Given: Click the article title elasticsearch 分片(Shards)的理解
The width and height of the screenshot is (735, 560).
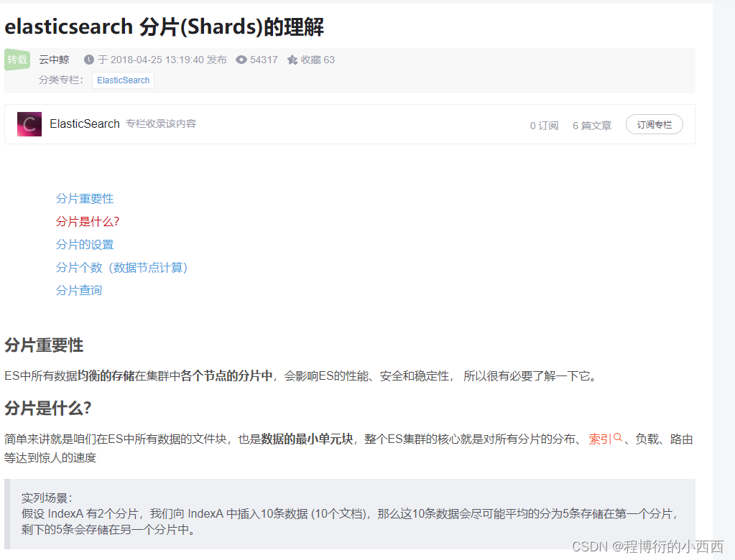Looking at the screenshot, I should click(x=164, y=27).
